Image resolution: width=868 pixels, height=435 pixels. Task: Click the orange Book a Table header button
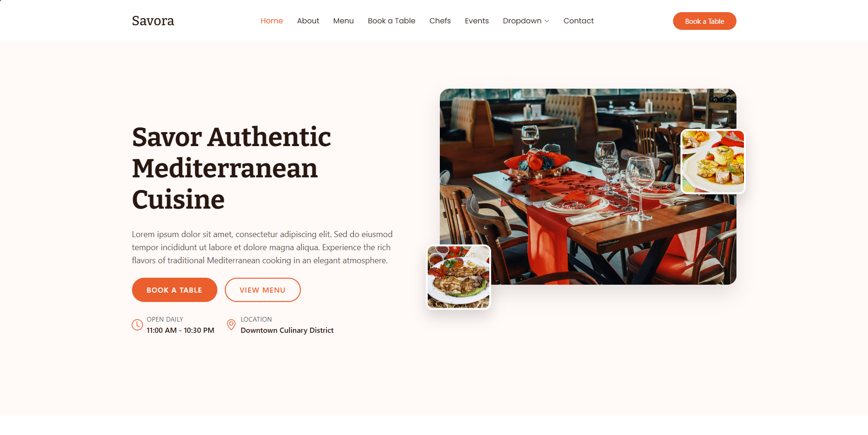coord(704,21)
